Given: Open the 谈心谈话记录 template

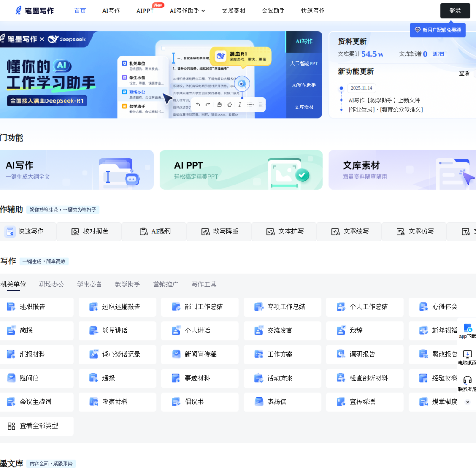Looking at the screenshot, I should click(117, 354).
